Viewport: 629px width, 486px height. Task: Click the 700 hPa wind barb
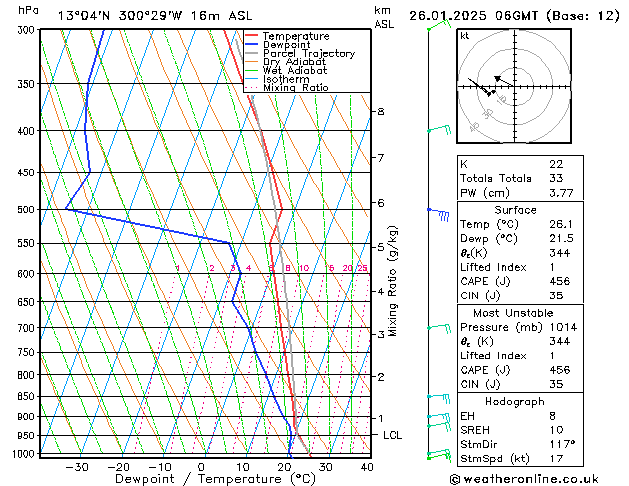point(439,328)
